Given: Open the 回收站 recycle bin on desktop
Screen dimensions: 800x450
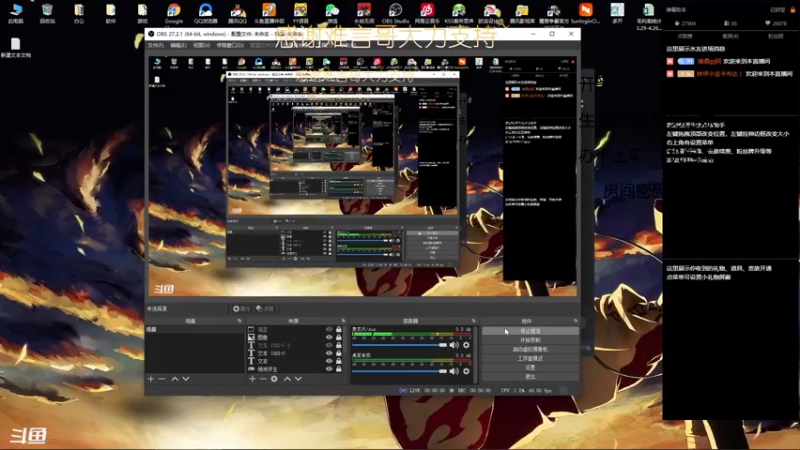Looking at the screenshot, I should tap(47, 13).
